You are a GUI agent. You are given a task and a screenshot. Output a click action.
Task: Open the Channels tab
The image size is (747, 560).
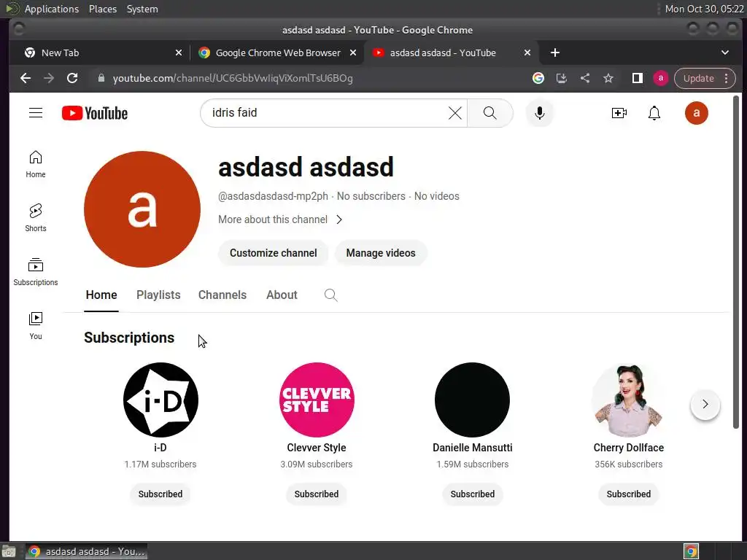tap(222, 295)
